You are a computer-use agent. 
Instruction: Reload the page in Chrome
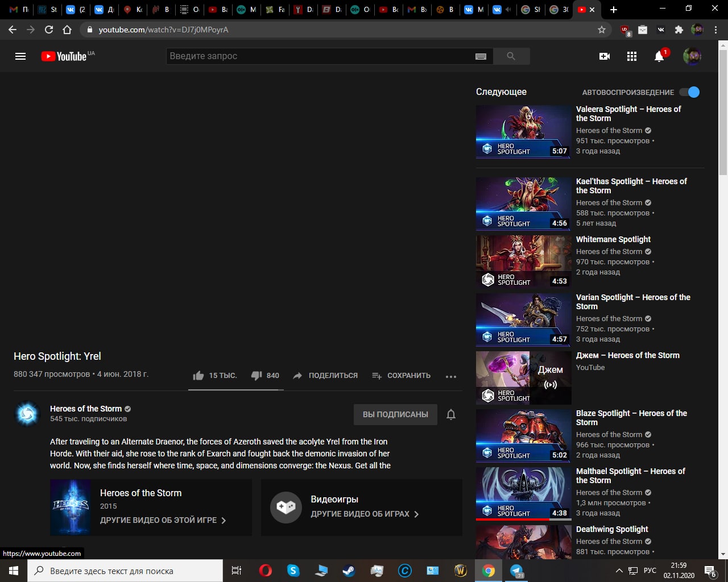(49, 30)
